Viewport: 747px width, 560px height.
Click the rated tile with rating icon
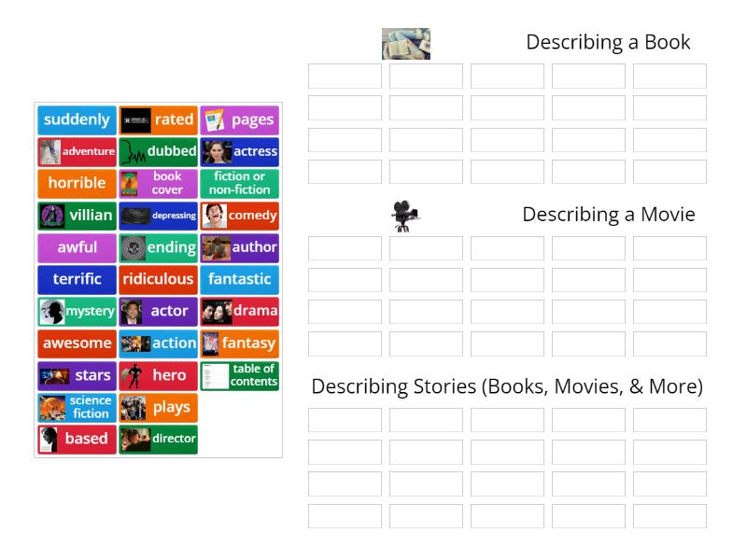pyautogui.click(x=158, y=119)
